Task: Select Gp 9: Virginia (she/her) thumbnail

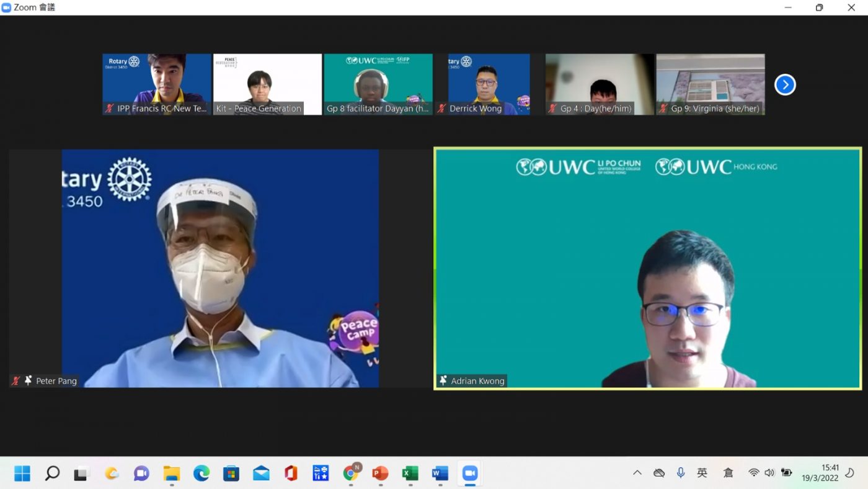Action: pos(711,84)
